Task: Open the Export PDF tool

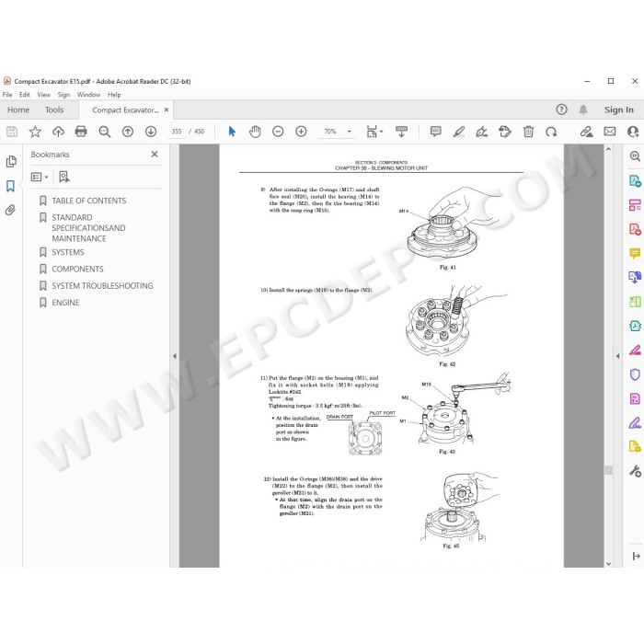Action: click(x=635, y=180)
